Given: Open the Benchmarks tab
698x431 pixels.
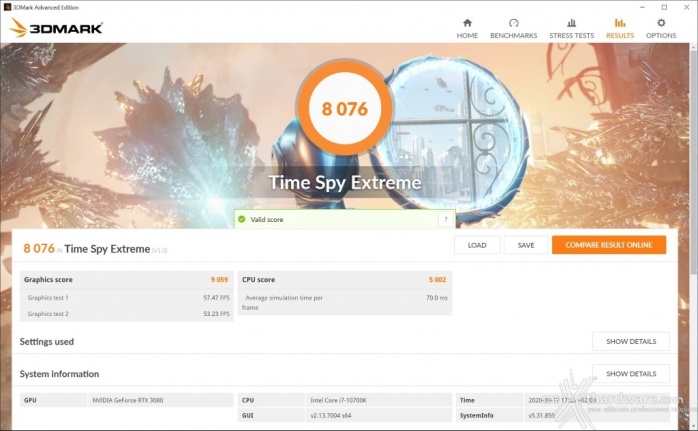Looking at the screenshot, I should [x=513, y=28].
